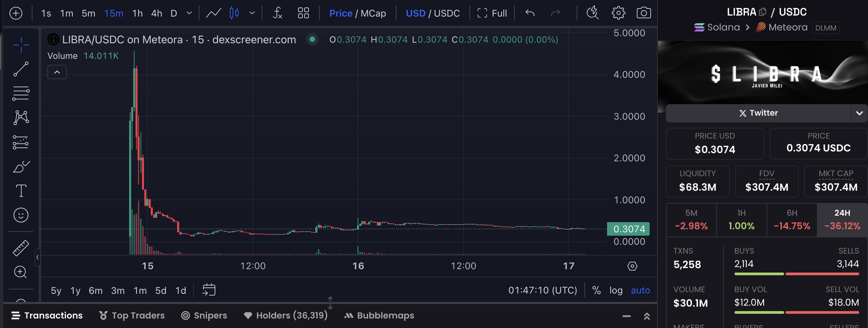Set chart range to 5d

161,290
